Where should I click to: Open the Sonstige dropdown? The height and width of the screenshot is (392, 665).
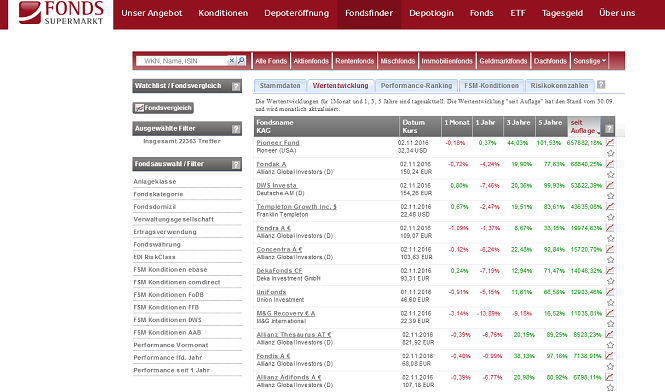click(590, 61)
